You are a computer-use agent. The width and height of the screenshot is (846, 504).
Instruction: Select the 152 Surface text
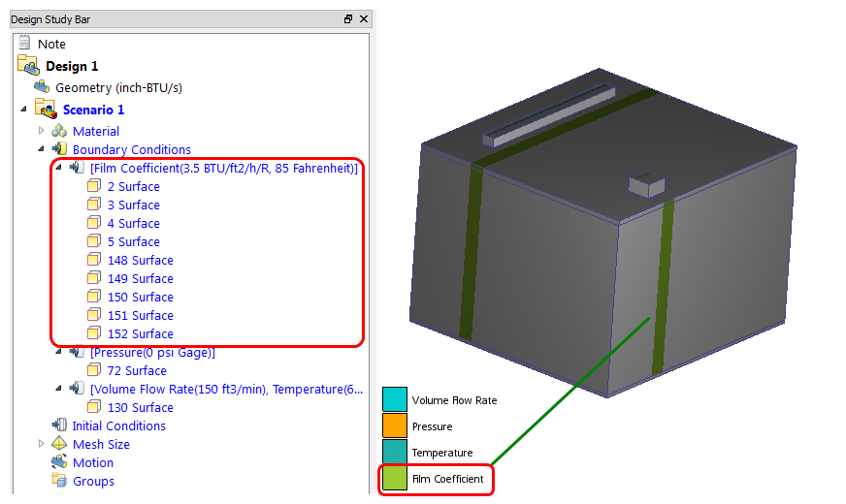point(141,333)
